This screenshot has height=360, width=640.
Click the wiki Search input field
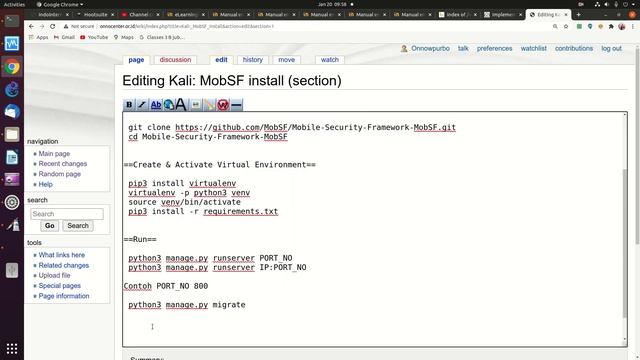pos(67,214)
